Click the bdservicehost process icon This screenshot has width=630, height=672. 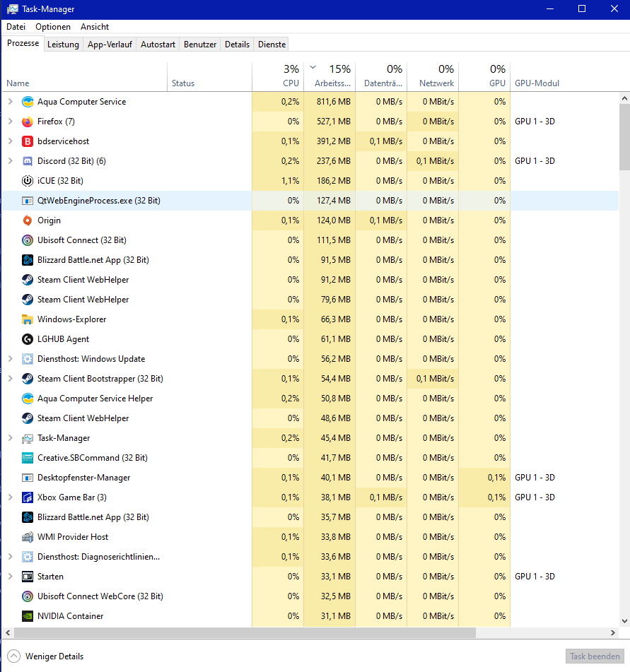[28, 141]
